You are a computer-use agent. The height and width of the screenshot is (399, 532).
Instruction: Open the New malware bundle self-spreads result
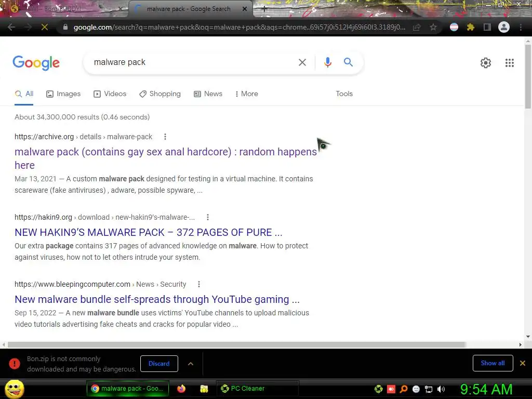tap(157, 300)
